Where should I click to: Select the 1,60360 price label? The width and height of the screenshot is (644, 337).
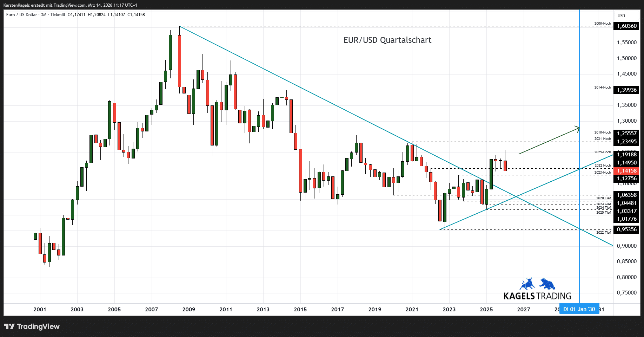[x=626, y=26]
